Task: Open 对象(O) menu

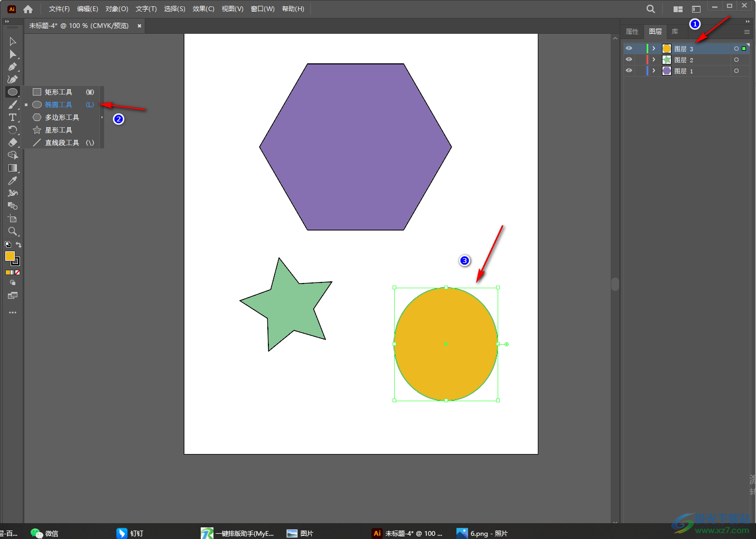Action: click(x=117, y=9)
